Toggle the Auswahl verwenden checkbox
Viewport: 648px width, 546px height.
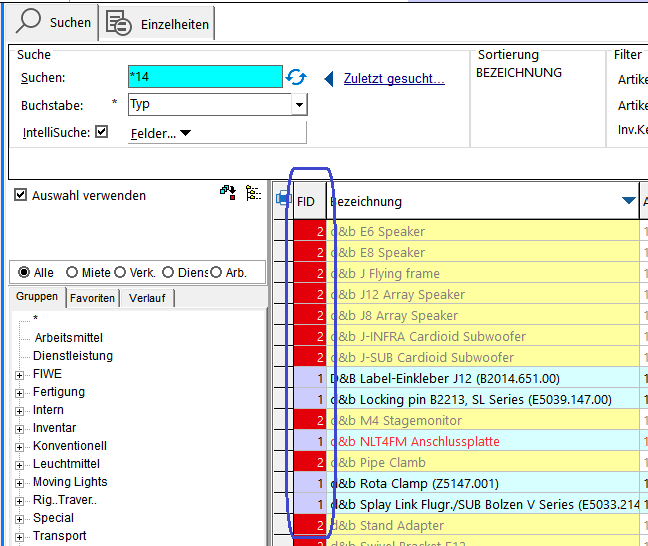(20, 195)
